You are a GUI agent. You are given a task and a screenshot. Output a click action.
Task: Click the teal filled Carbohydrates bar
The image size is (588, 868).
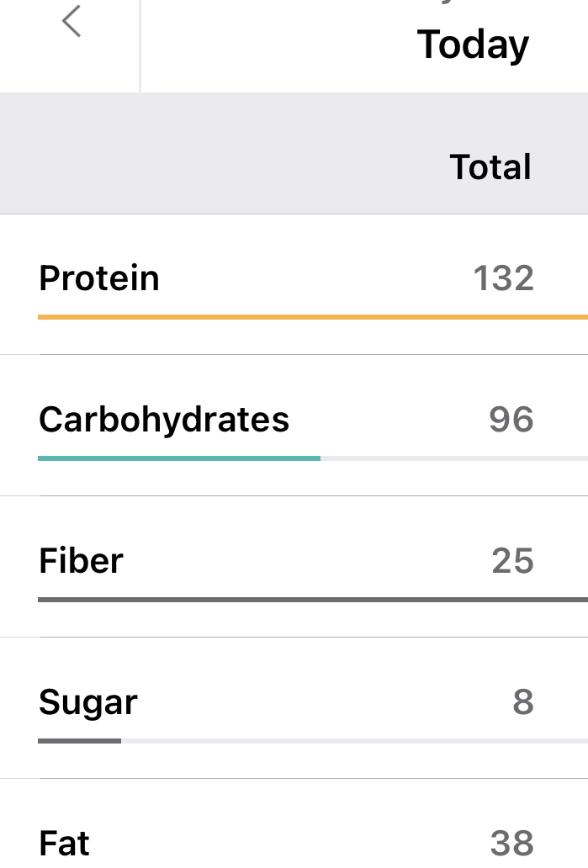[178, 458]
